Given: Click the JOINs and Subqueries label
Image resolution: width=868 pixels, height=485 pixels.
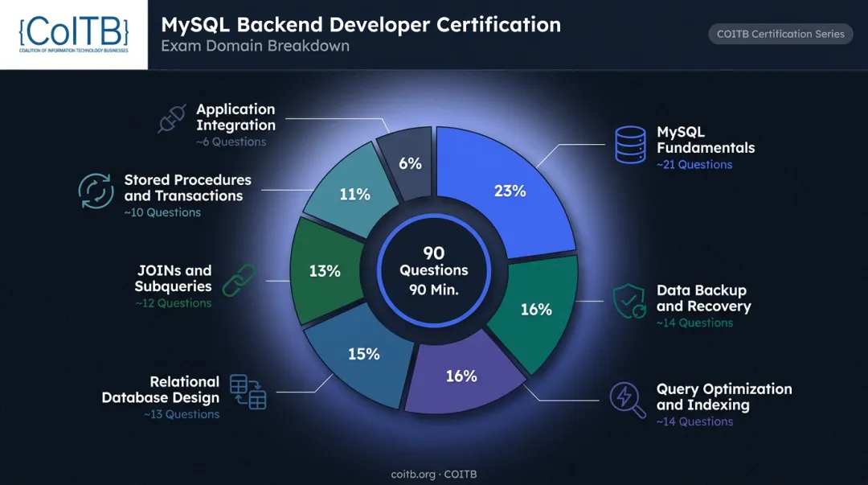Looking at the screenshot, I should click(x=174, y=278).
